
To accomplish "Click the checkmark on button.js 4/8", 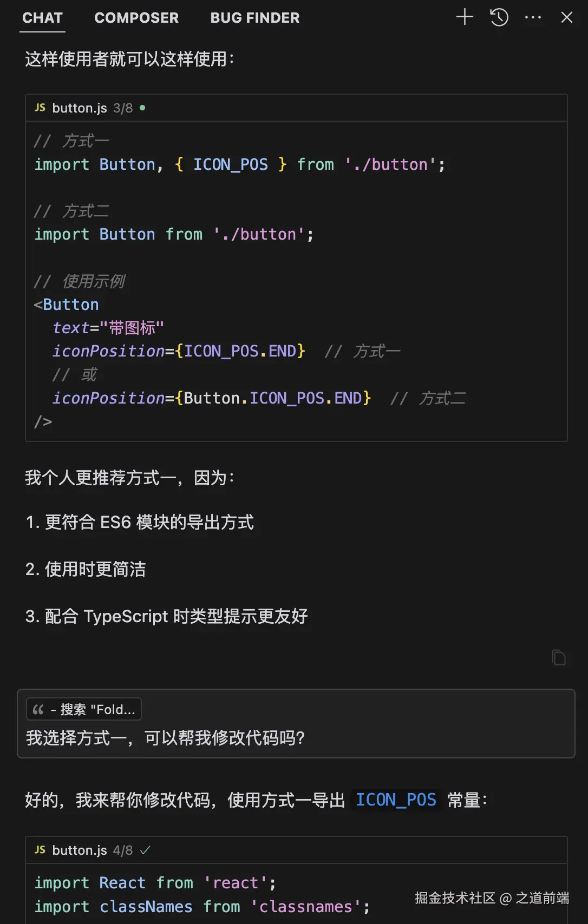I will [145, 850].
